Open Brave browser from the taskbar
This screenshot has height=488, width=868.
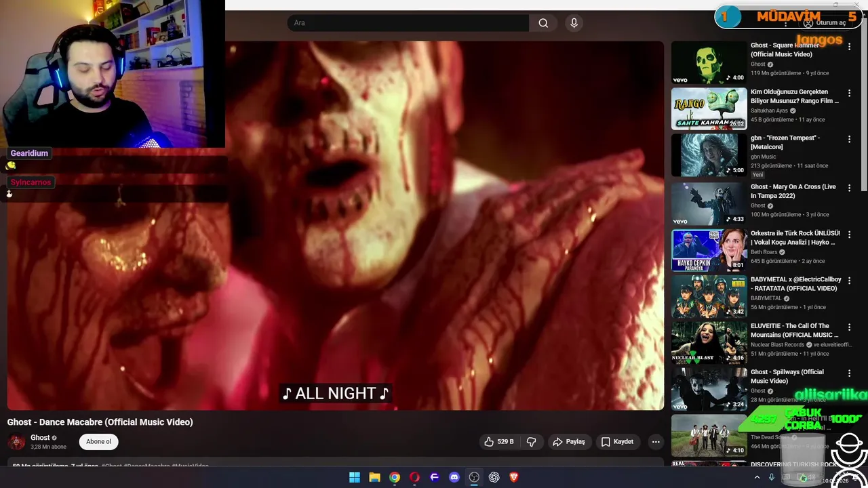(514, 477)
